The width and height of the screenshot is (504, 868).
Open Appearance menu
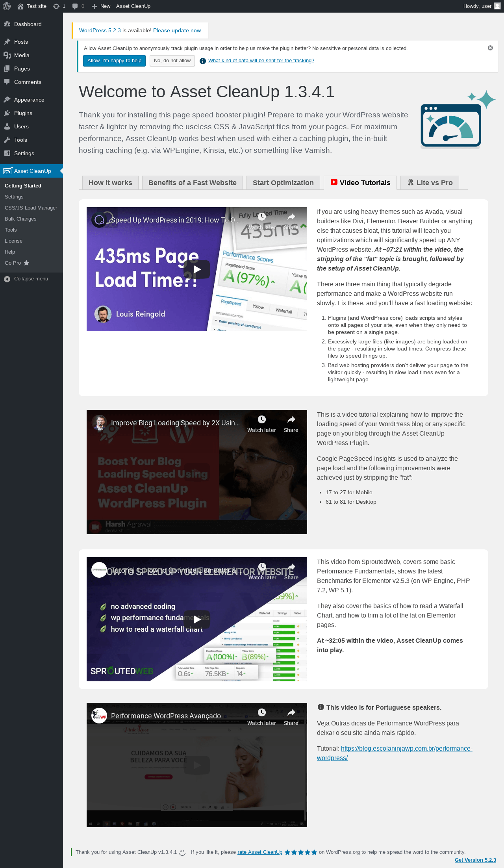click(x=31, y=100)
